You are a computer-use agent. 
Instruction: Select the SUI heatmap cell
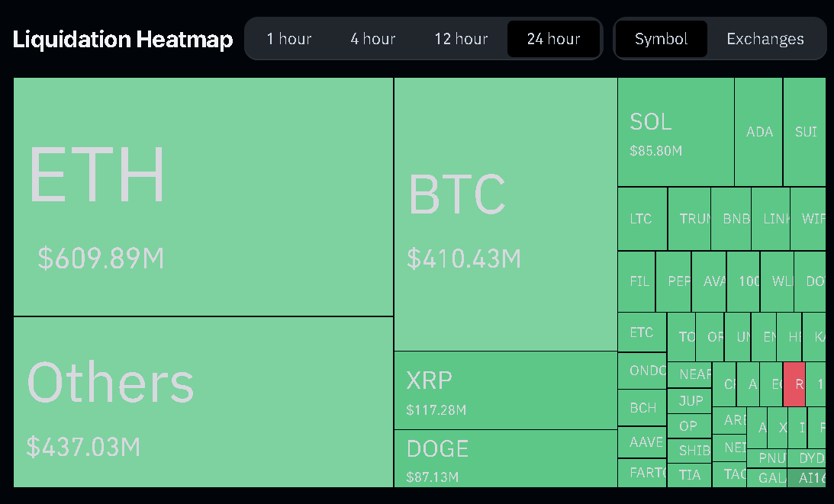coord(805,132)
